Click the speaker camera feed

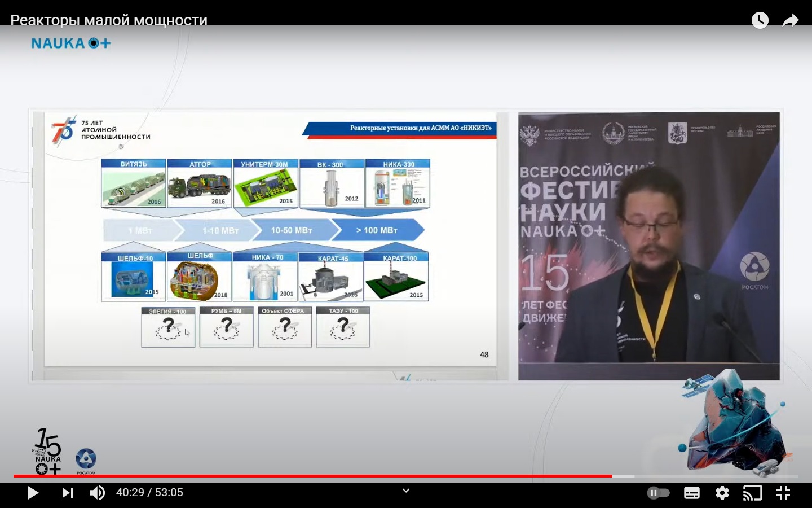click(x=649, y=246)
